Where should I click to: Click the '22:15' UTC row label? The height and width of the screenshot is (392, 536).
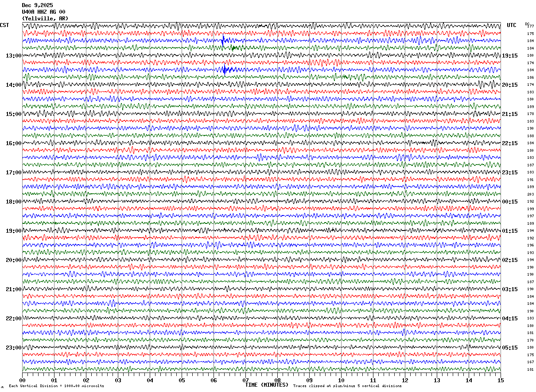click(509, 143)
